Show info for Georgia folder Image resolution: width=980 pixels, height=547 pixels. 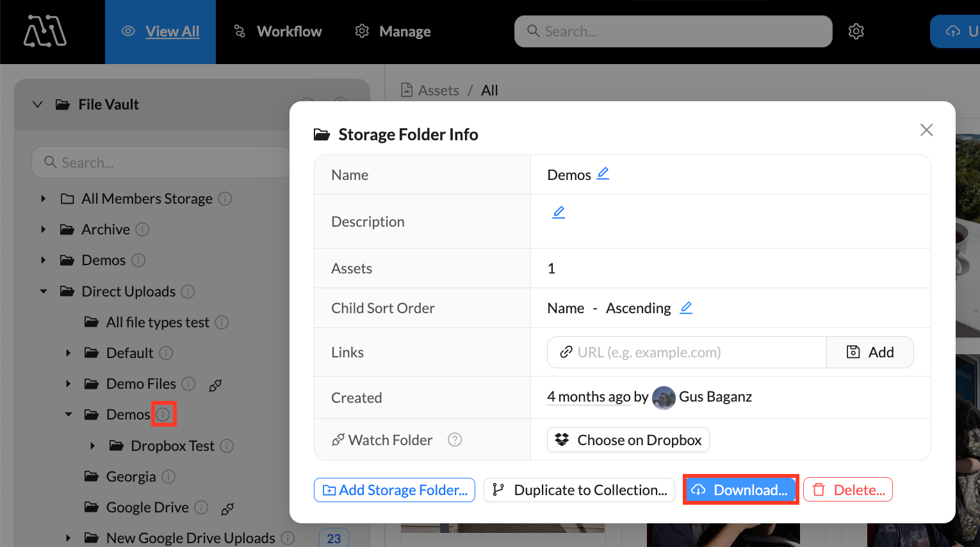click(x=168, y=477)
